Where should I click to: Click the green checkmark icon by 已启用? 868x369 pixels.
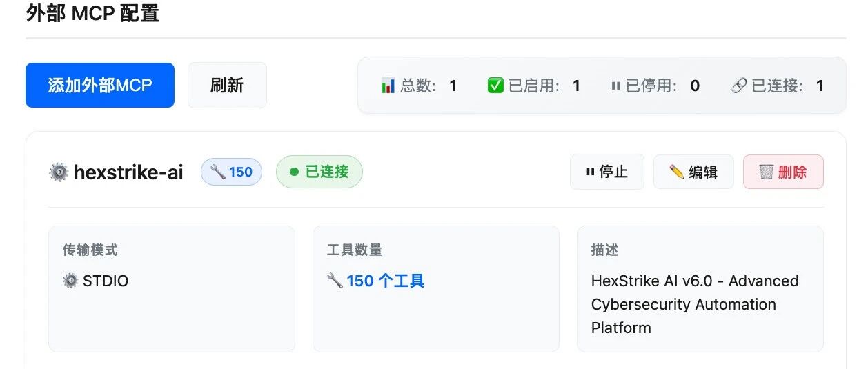[x=495, y=86]
